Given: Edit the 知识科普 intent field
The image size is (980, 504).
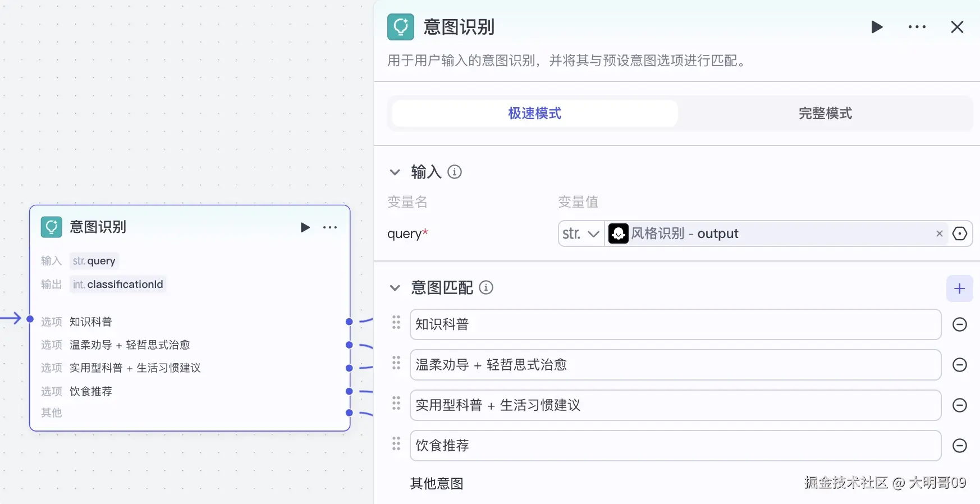Looking at the screenshot, I should pyautogui.click(x=675, y=324).
